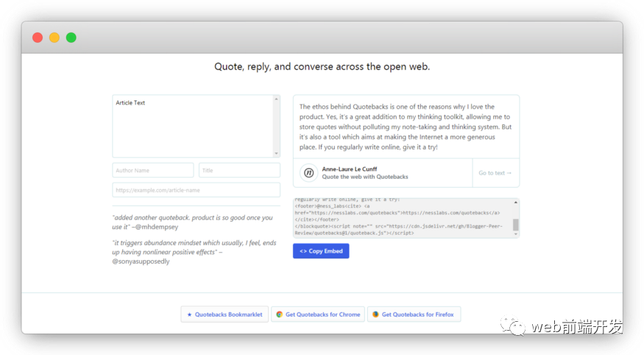Click the @mhdempsey testimonial text

click(192, 222)
